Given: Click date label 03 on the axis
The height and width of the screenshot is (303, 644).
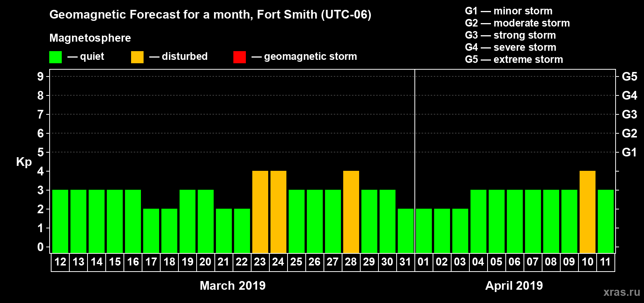Looking at the screenshot, I should pyautogui.click(x=460, y=262).
